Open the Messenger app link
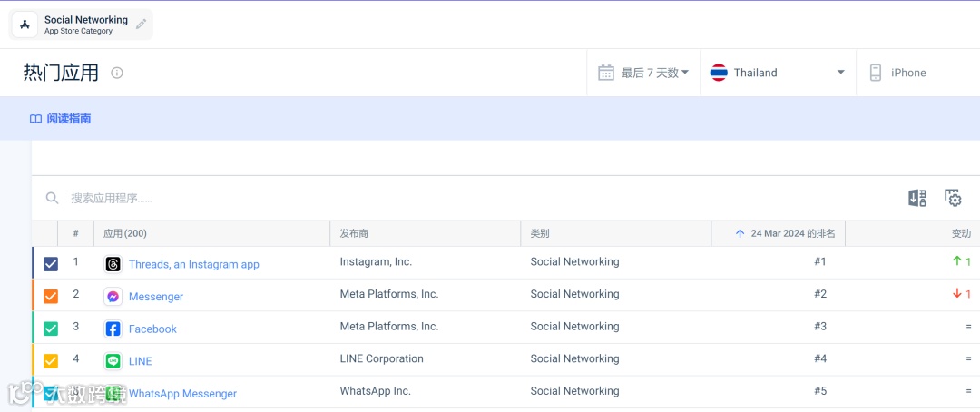The height and width of the screenshot is (412, 980). point(156,297)
